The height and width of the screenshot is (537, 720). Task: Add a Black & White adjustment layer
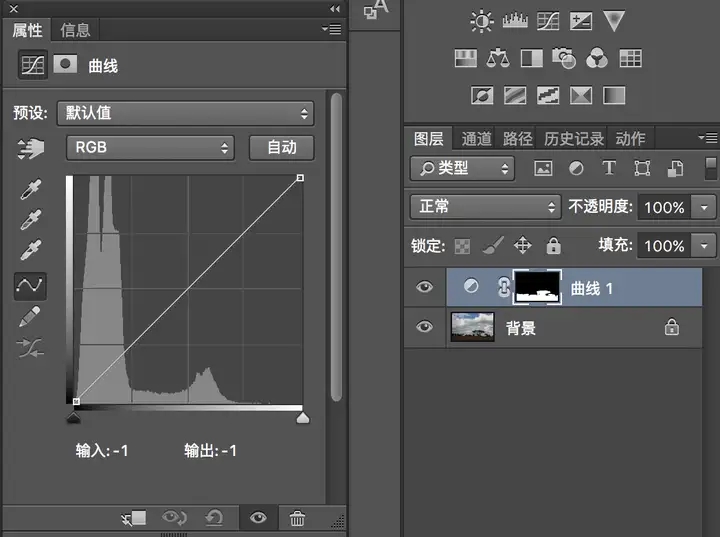532,58
